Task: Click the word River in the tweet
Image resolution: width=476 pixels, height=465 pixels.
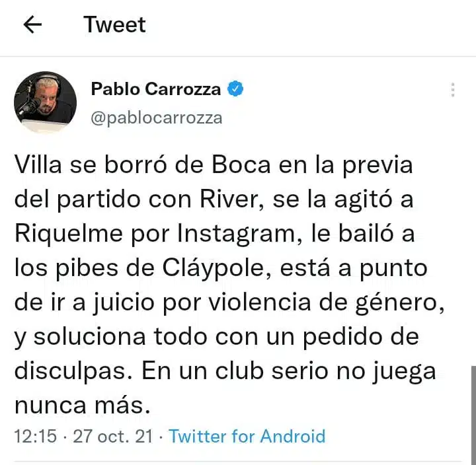Action: 229,199
